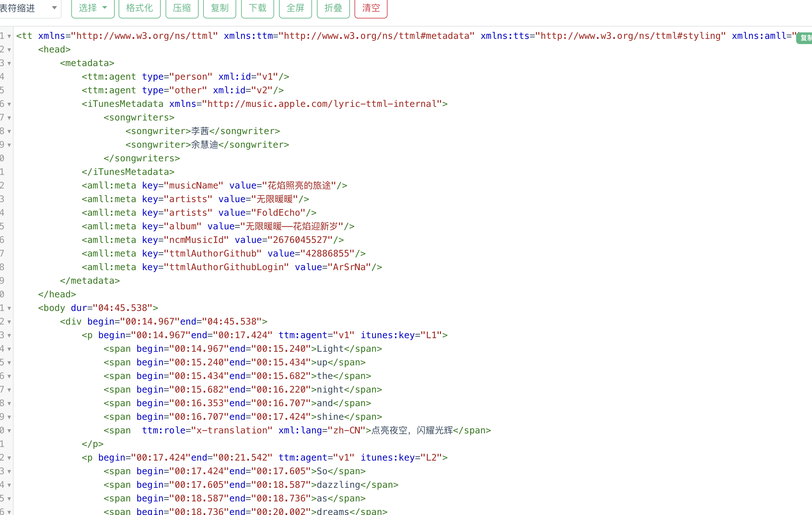Click the 压缩 compress button
The height and width of the screenshot is (515, 812).
click(182, 8)
